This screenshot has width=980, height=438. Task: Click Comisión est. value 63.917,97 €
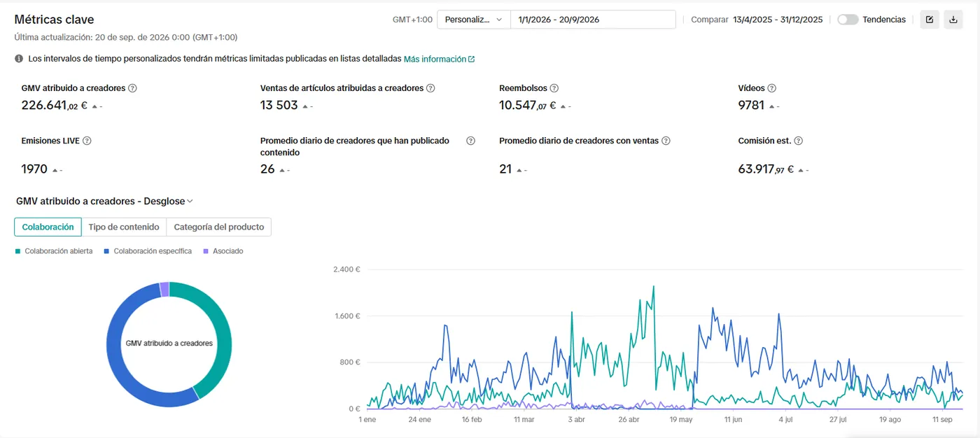coord(766,169)
